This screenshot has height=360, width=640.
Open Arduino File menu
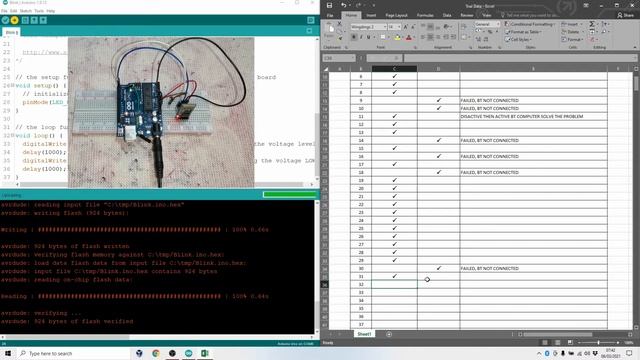[4, 11]
